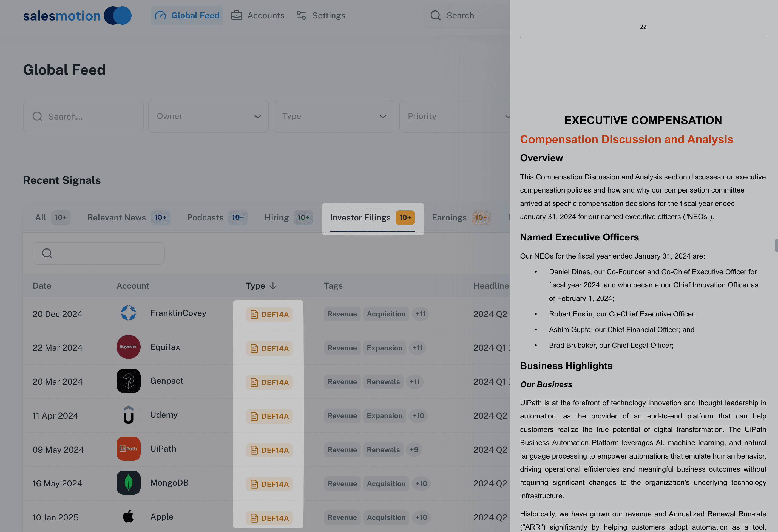Click the +11 tags badge for FranklinCovey
Viewport: 778px width, 532px height.
(x=420, y=314)
